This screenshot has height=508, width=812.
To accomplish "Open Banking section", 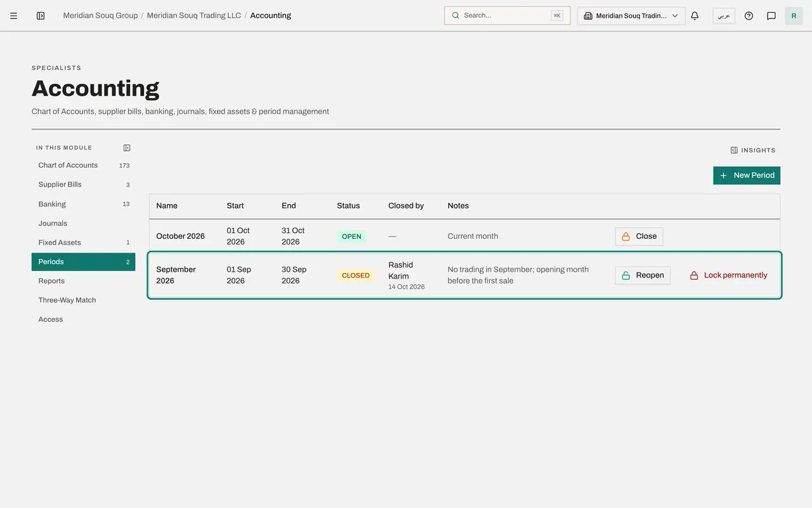I will point(83,204).
